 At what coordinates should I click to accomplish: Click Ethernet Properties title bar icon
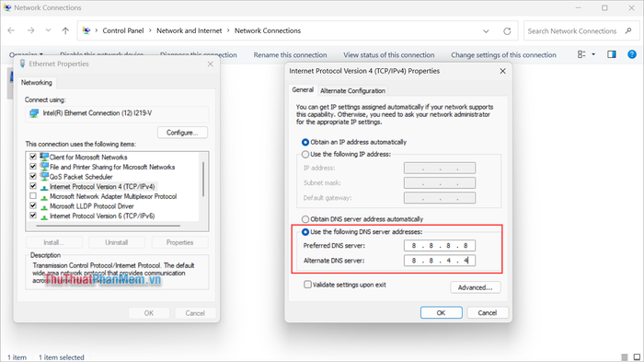click(x=23, y=64)
